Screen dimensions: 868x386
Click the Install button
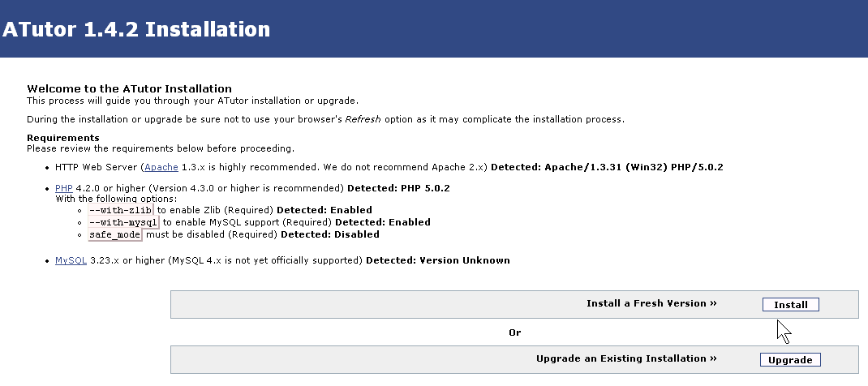pos(790,305)
